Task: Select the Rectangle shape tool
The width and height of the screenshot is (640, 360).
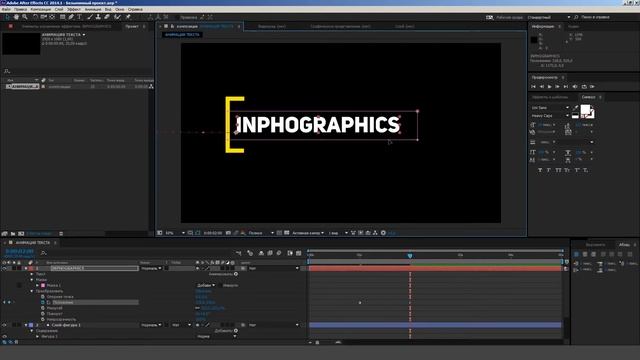Action: pyautogui.click(x=62, y=17)
